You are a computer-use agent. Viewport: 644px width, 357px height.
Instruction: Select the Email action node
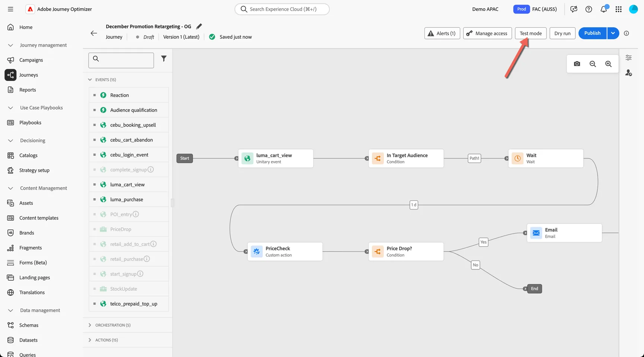click(564, 233)
